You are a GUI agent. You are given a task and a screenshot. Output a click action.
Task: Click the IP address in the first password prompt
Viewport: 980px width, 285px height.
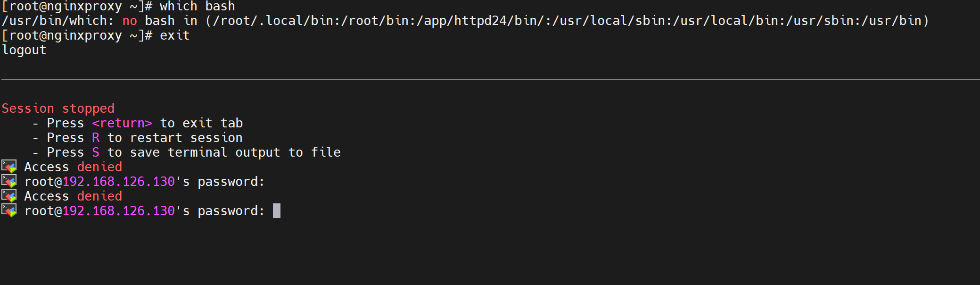(x=119, y=182)
